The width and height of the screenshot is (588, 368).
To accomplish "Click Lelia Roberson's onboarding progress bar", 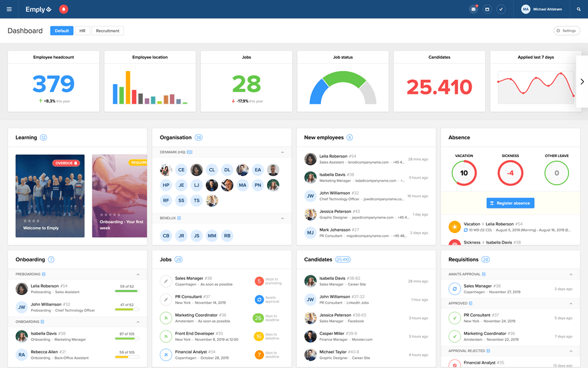I will [x=126, y=291].
